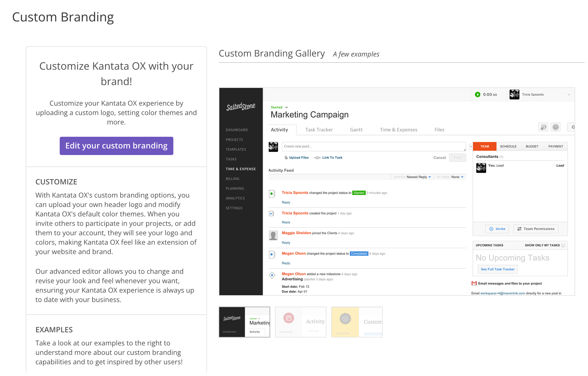Open the Tricia Spoonts user menu chevron
Viewport: 588px width, 376px height.
point(569,94)
